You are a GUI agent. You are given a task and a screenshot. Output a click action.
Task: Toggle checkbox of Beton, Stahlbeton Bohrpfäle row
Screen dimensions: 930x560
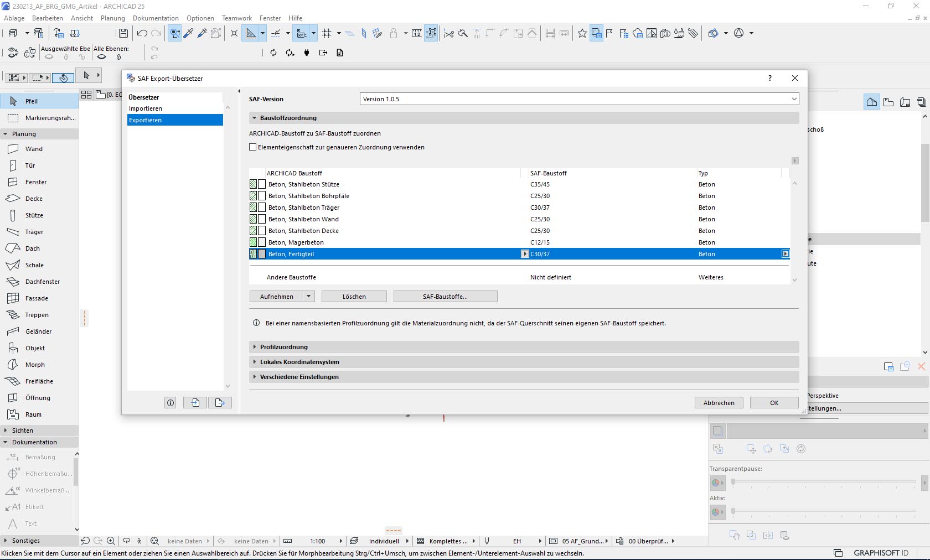[262, 196]
